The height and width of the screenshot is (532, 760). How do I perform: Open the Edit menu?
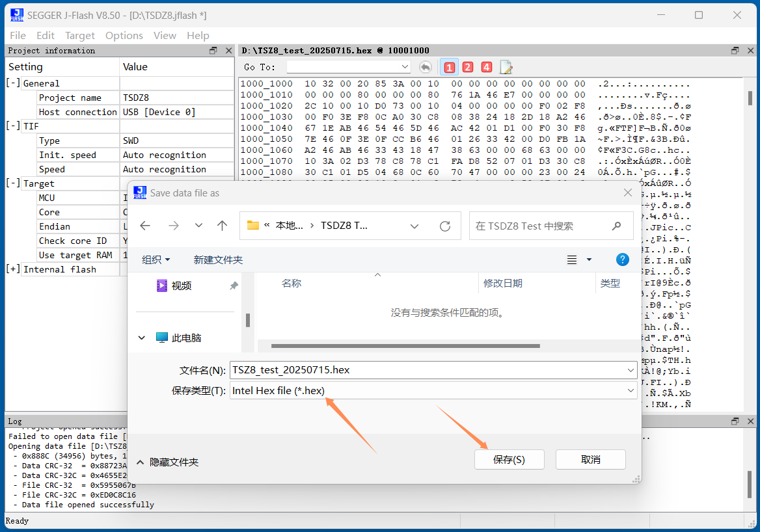point(46,35)
